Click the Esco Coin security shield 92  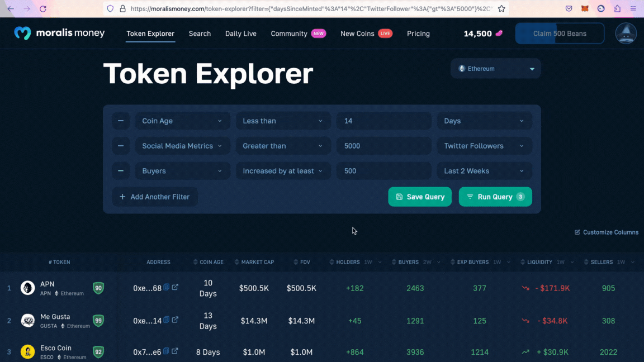tap(98, 352)
